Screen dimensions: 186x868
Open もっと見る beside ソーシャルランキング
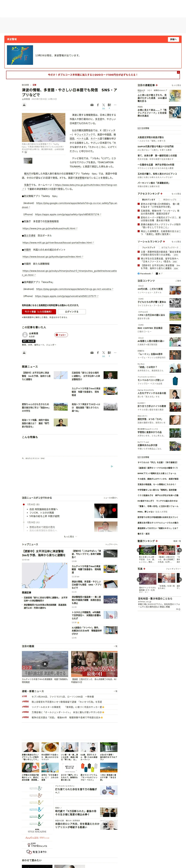(x=176, y=242)
